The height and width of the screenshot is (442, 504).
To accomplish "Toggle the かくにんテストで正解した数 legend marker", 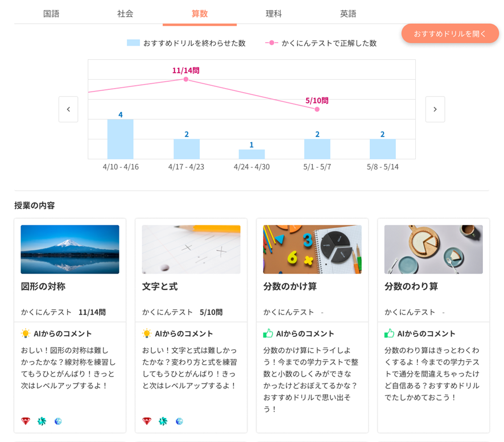I will 271,43.
